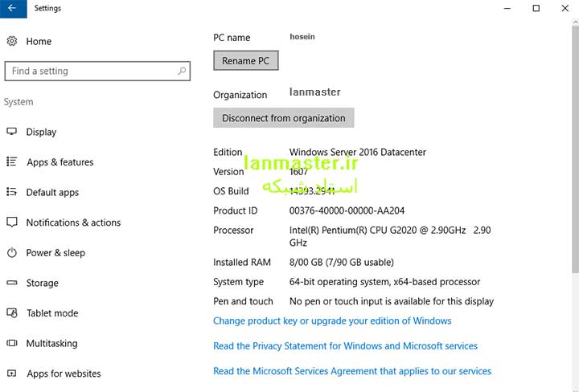
Task: Select Apps & features in sidebar
Action: tap(60, 162)
